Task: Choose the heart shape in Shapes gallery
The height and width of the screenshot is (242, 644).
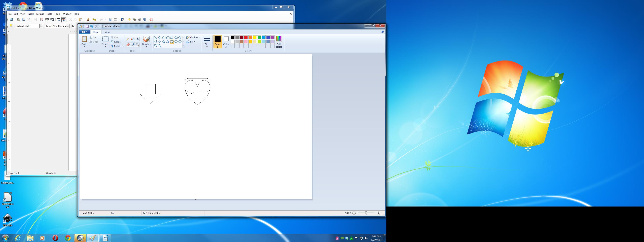Action: (156, 46)
